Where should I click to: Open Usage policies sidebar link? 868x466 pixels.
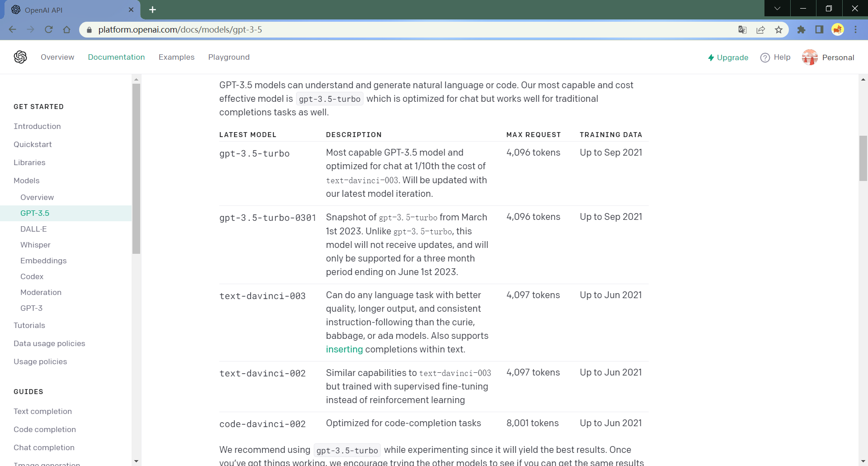[40, 361]
